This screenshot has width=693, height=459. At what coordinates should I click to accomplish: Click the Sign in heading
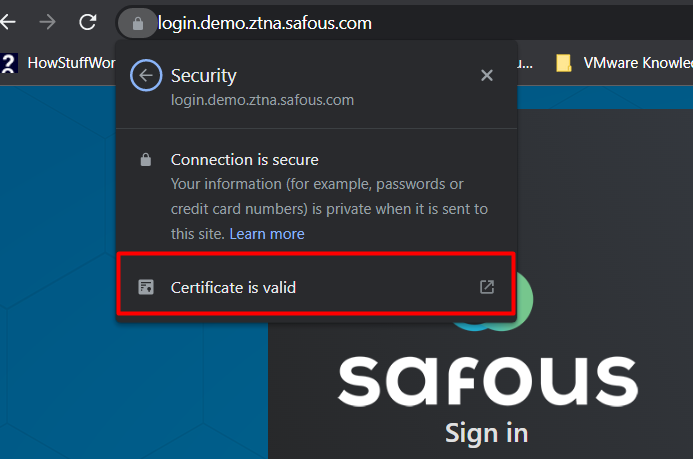(x=486, y=433)
